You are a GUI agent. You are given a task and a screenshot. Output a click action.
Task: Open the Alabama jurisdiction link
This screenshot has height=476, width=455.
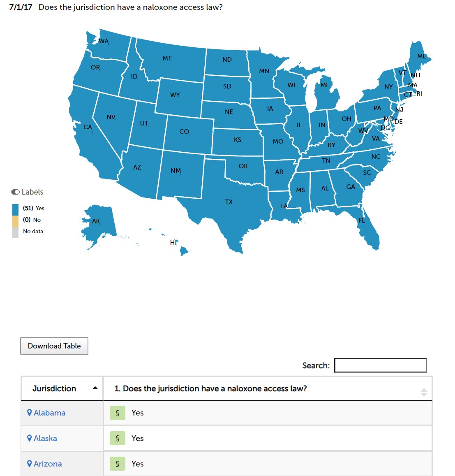pos(49,413)
